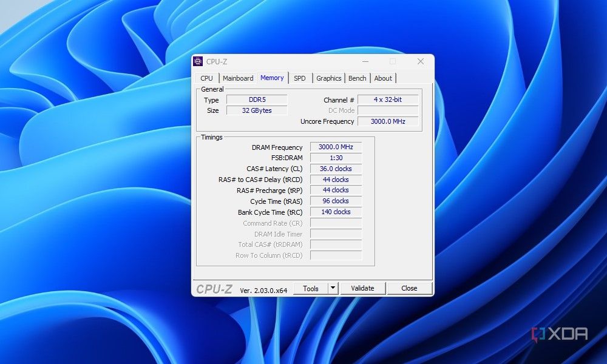Click the empty Row To Column field

pos(336,255)
